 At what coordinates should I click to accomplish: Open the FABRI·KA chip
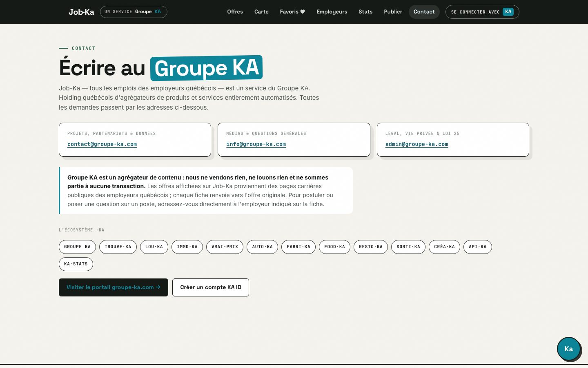click(298, 247)
